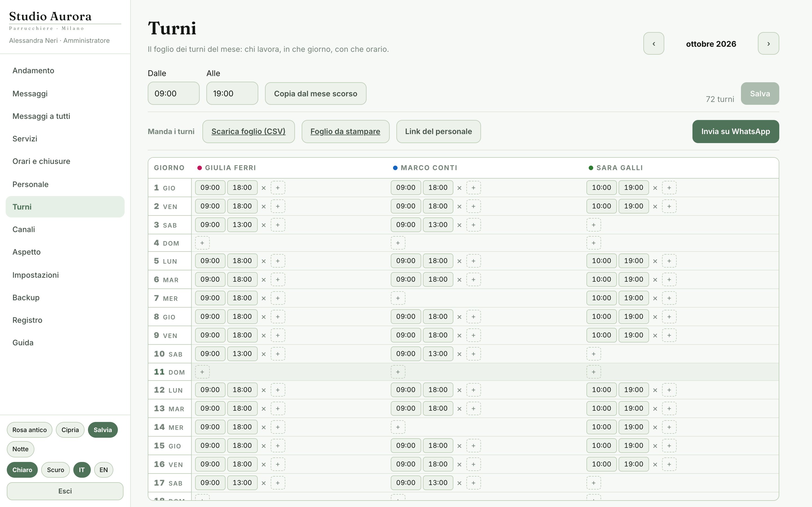Add second shift for Sara Galli on 16 VEN

pyautogui.click(x=669, y=464)
